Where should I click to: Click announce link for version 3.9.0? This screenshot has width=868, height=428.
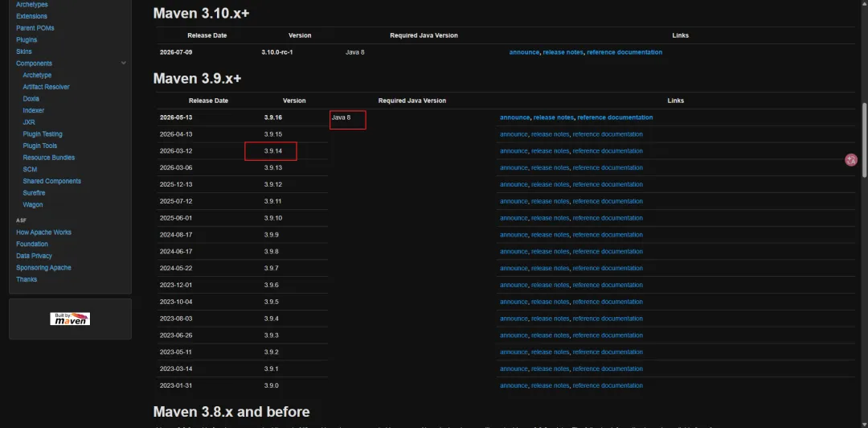click(x=514, y=385)
